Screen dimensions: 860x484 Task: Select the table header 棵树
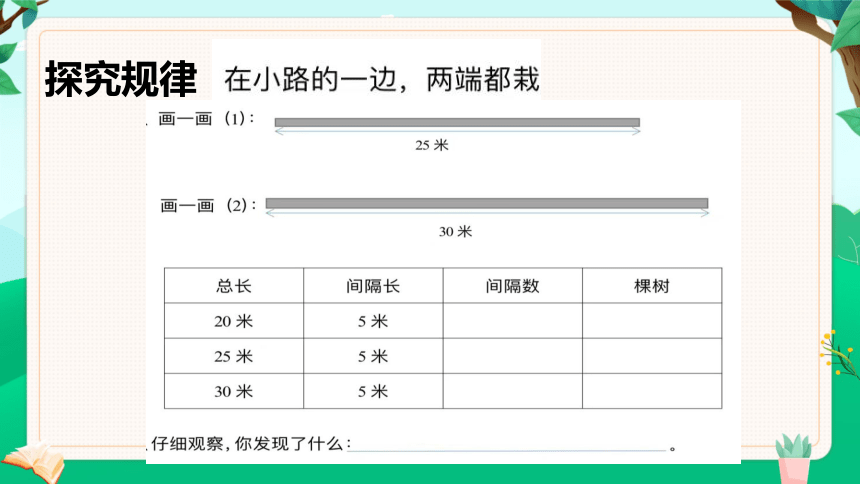point(652,285)
